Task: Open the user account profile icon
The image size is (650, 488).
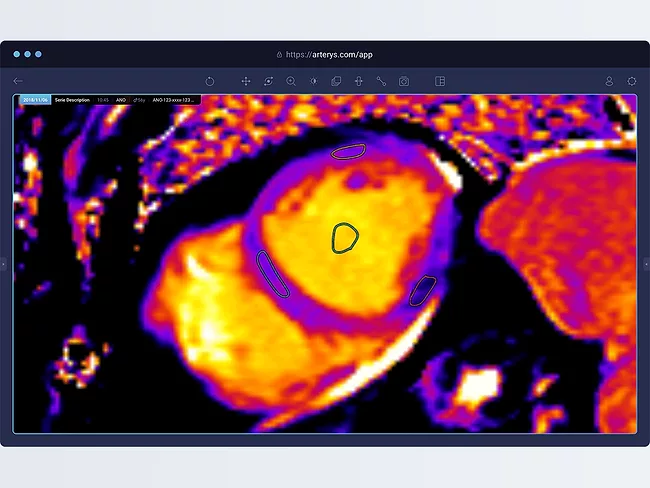Action: (609, 81)
